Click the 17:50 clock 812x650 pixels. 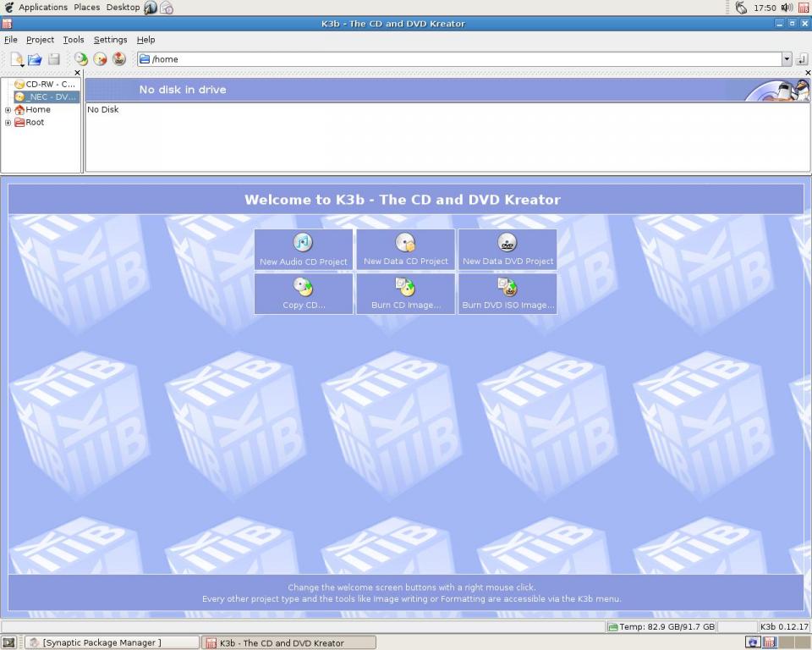[x=765, y=8]
